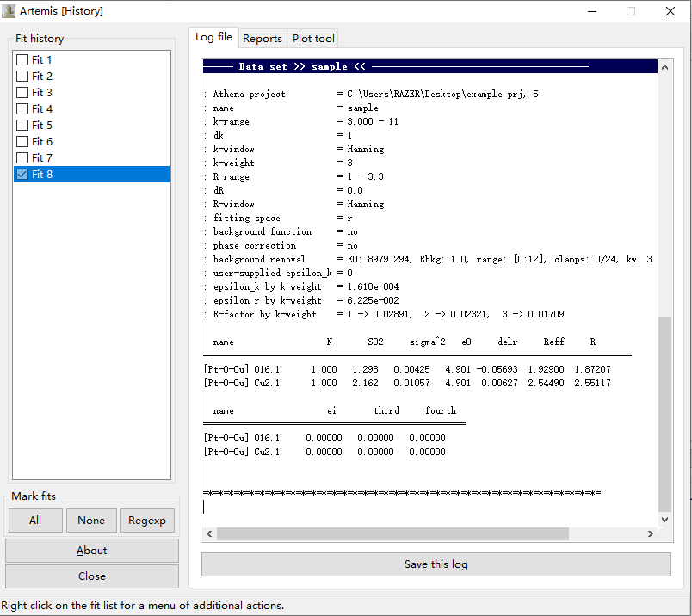692x616 pixels.
Task: Click the Close button at bottom left
Action: (92, 576)
